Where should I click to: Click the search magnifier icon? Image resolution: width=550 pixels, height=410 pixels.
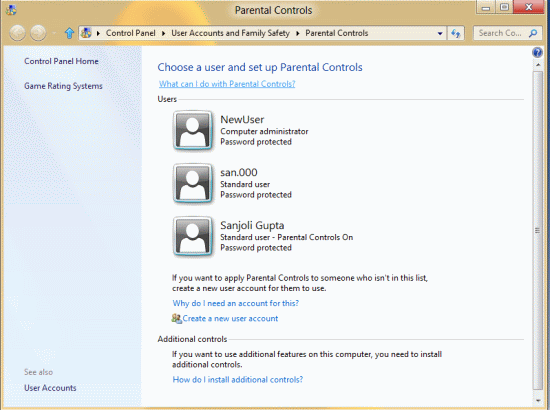click(x=533, y=33)
